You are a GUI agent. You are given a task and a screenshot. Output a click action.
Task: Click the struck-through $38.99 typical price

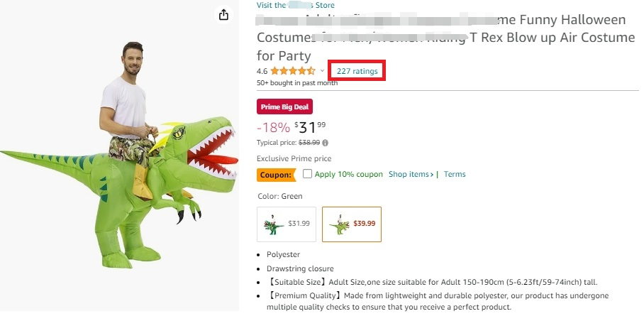coord(309,143)
